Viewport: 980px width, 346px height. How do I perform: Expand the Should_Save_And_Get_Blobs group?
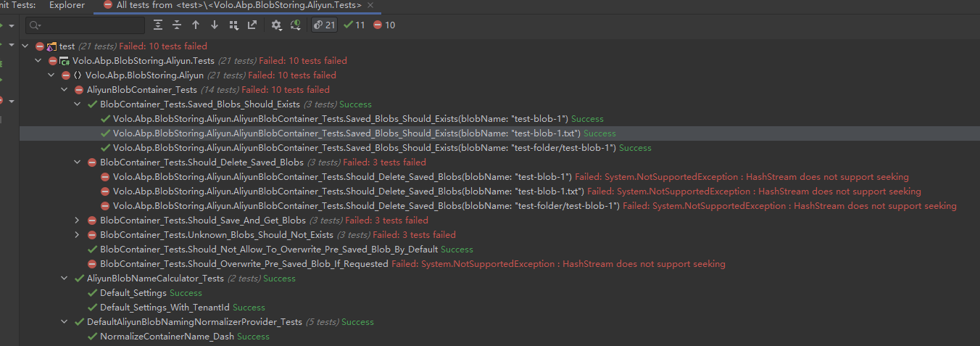[x=78, y=221]
